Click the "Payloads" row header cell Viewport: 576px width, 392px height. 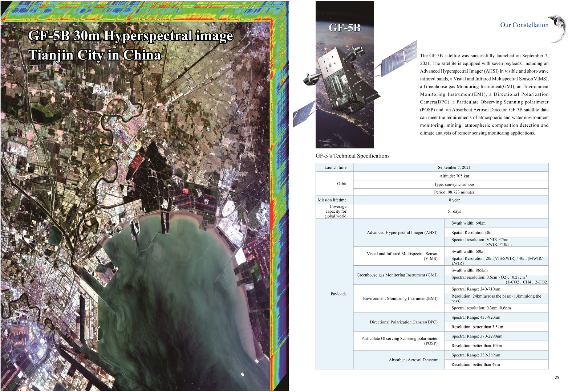click(x=338, y=294)
